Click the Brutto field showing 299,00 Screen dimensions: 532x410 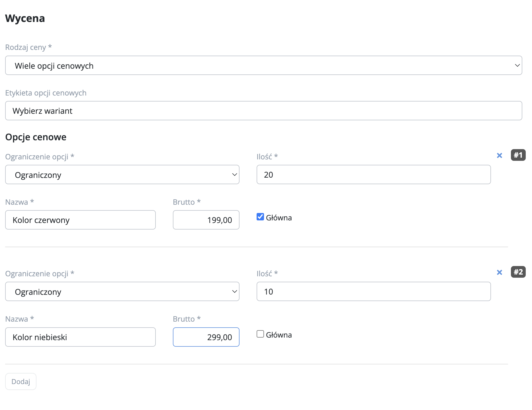pyautogui.click(x=206, y=337)
